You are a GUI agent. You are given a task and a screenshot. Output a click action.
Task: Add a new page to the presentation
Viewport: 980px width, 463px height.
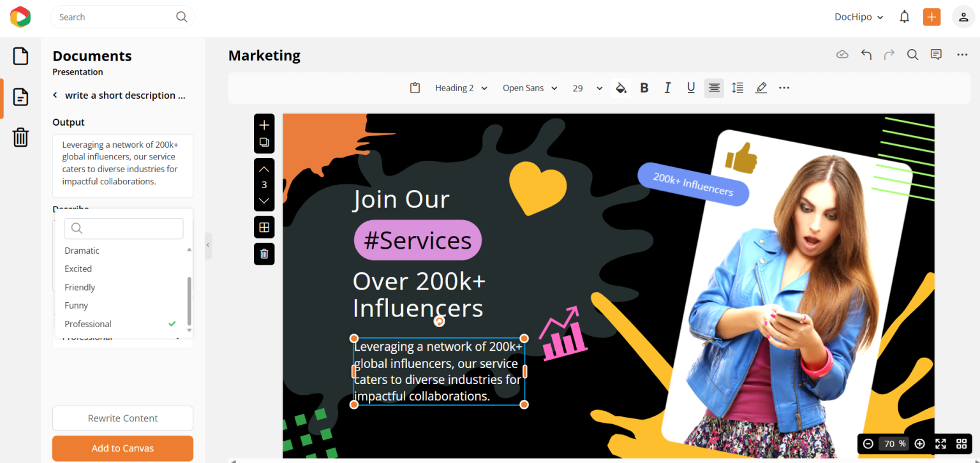click(264, 125)
